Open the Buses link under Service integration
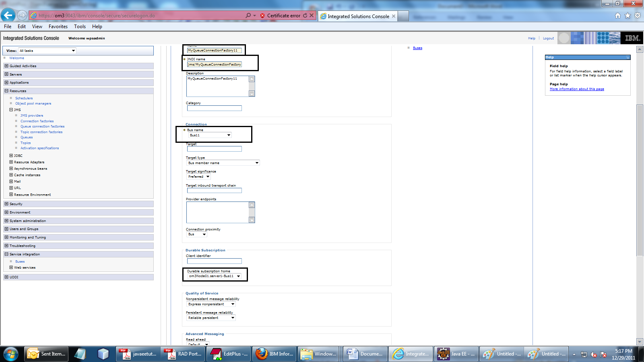The height and width of the screenshot is (362, 644). [20, 261]
